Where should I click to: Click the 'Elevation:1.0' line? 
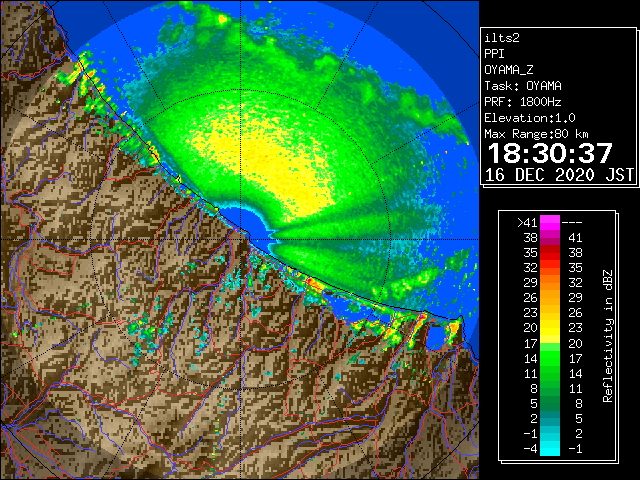530,118
